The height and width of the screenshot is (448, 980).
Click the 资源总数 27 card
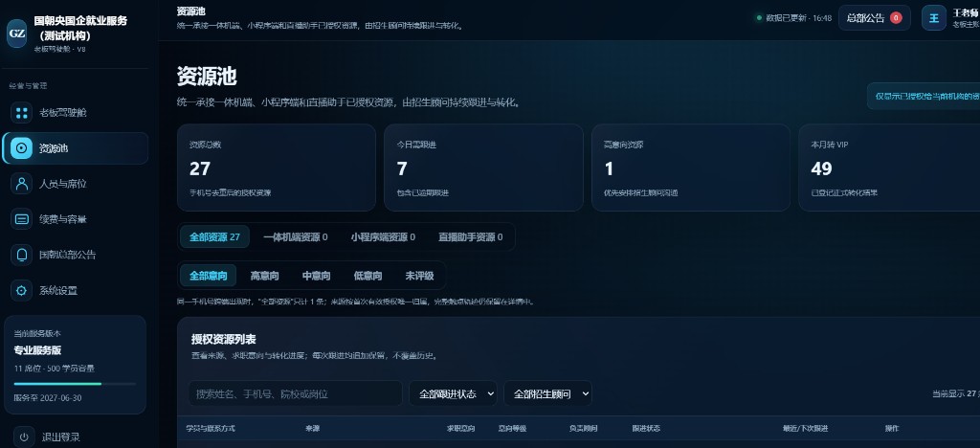277,168
